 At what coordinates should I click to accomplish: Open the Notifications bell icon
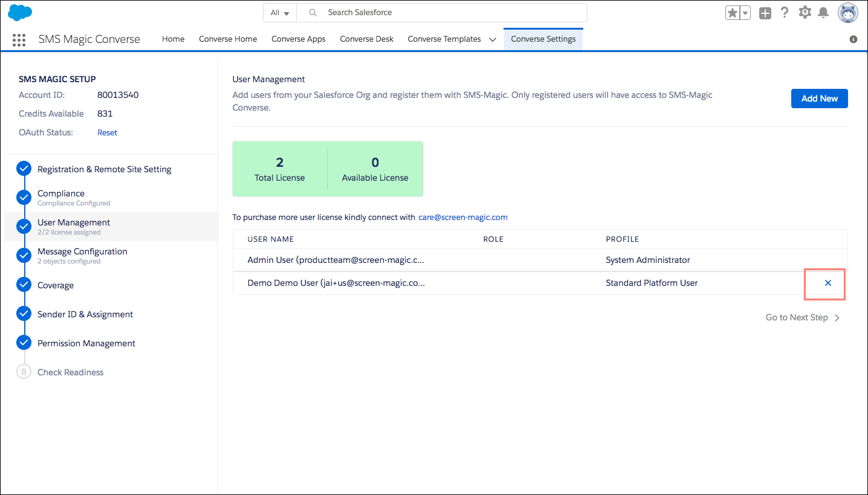pyautogui.click(x=823, y=13)
